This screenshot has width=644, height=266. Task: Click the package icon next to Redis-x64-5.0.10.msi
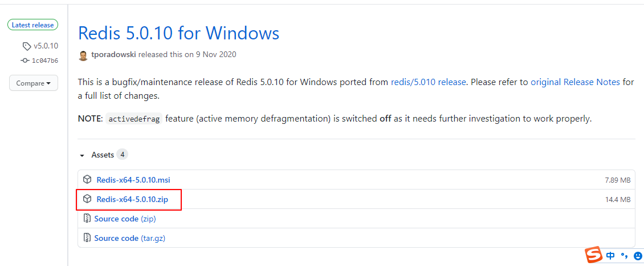tap(87, 179)
